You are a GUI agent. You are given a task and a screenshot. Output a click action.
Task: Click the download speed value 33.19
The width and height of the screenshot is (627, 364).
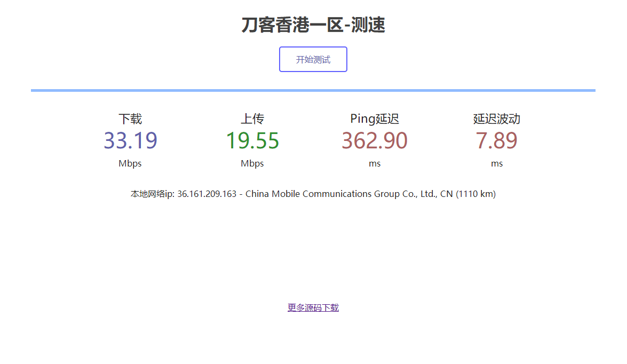pyautogui.click(x=130, y=140)
